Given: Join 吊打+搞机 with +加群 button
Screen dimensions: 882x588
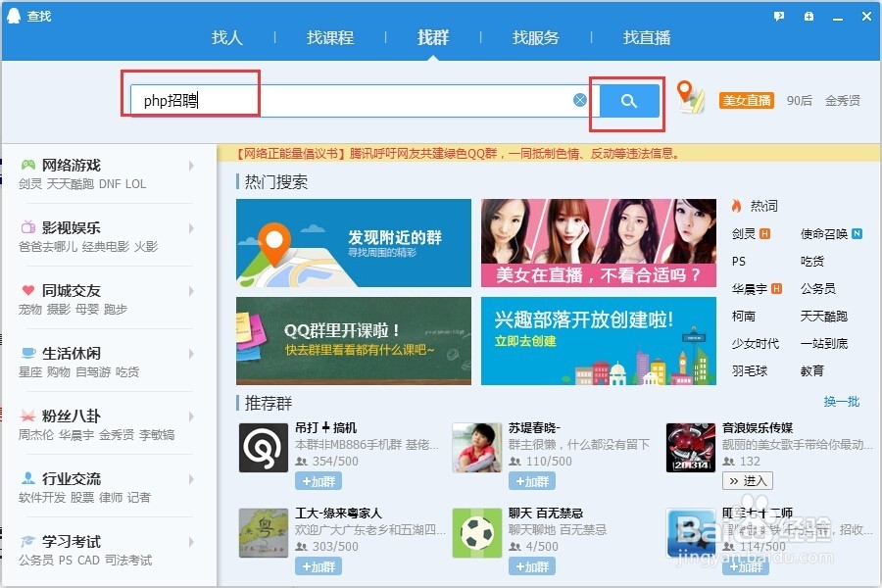Looking at the screenshot, I should pos(318,481).
